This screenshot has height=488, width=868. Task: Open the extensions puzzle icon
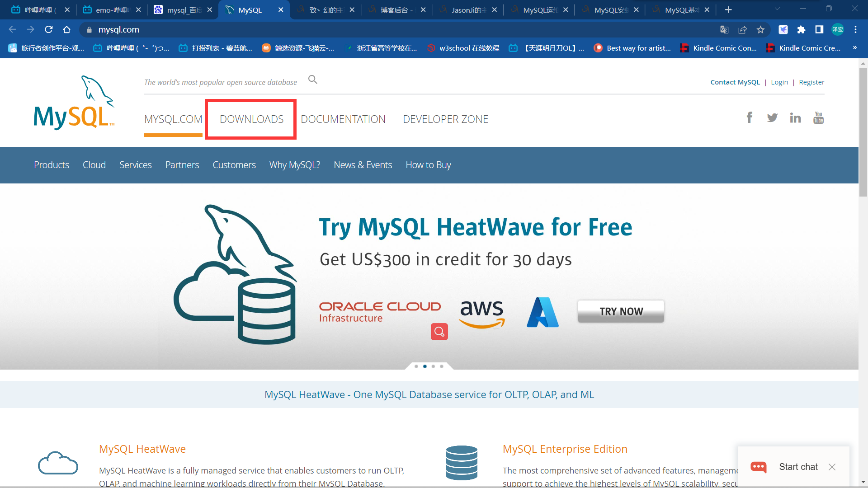[801, 29]
